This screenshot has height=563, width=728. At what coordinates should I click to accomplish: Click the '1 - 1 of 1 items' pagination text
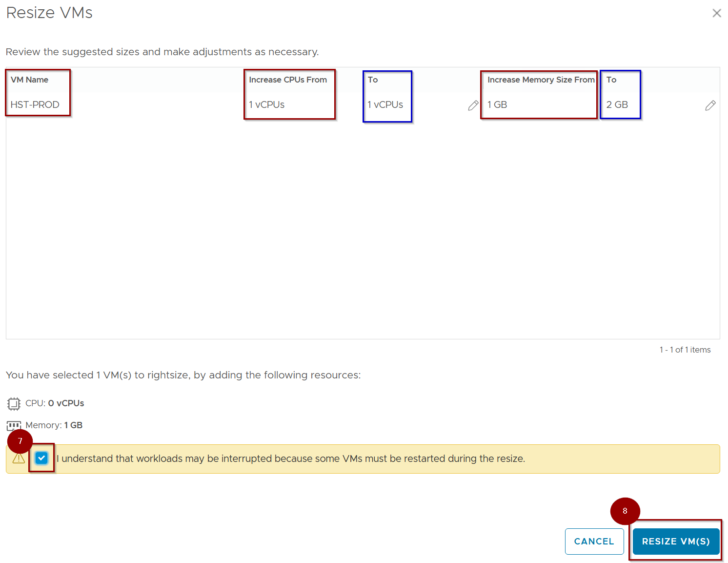point(685,350)
